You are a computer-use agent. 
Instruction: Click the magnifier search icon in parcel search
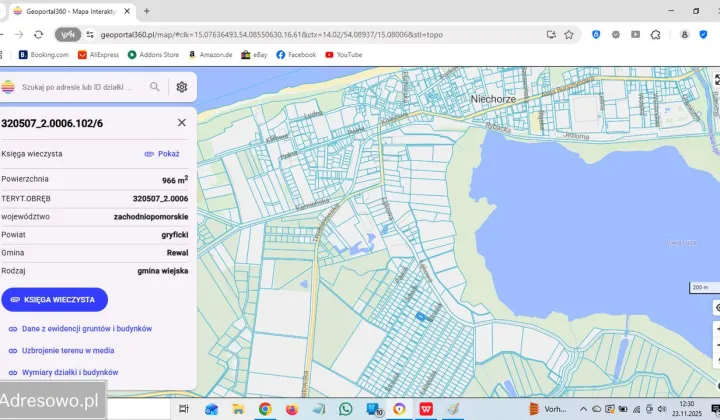click(x=155, y=87)
